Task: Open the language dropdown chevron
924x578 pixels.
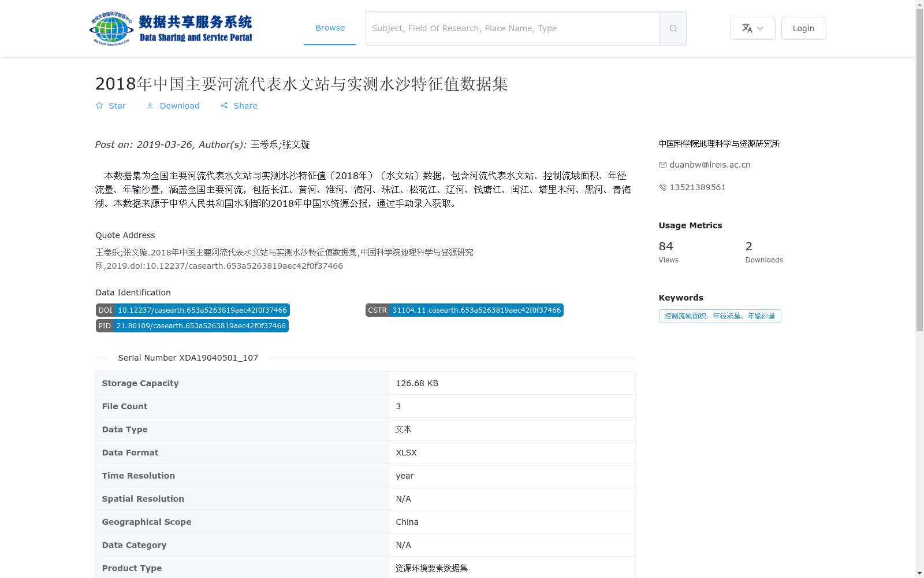Action: point(759,28)
